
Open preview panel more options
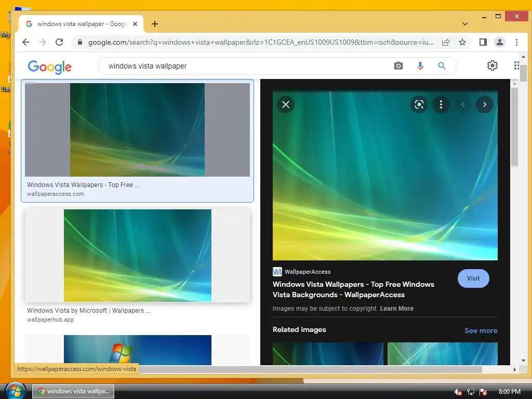(441, 104)
